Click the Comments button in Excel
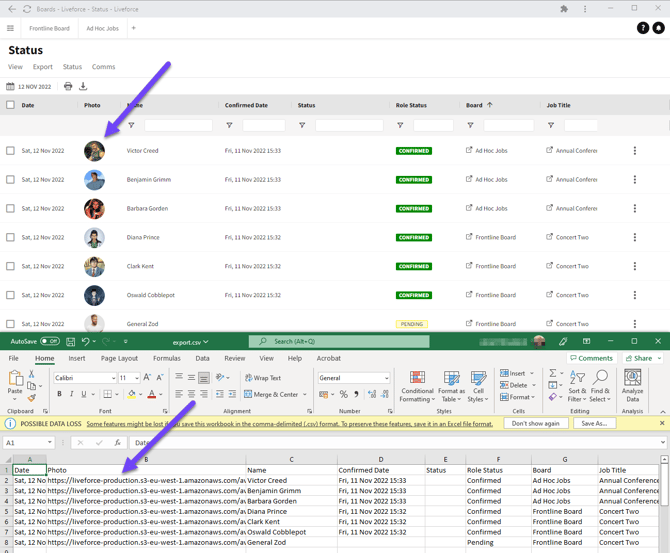The height and width of the screenshot is (553, 670). pos(591,358)
